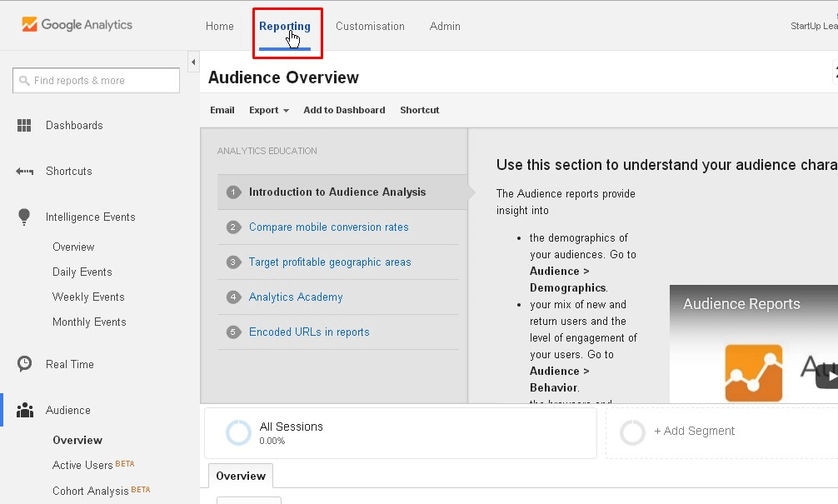
Task: Select the Overview tab below segments
Action: coord(241,477)
